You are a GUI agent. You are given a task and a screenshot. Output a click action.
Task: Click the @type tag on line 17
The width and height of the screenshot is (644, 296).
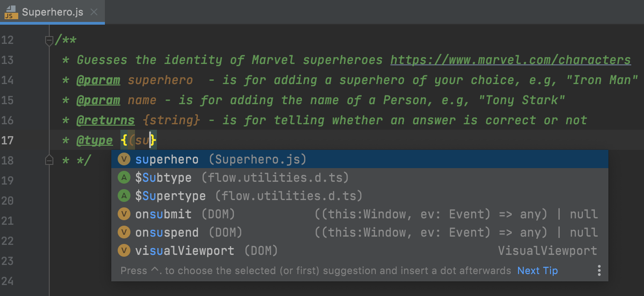(94, 140)
